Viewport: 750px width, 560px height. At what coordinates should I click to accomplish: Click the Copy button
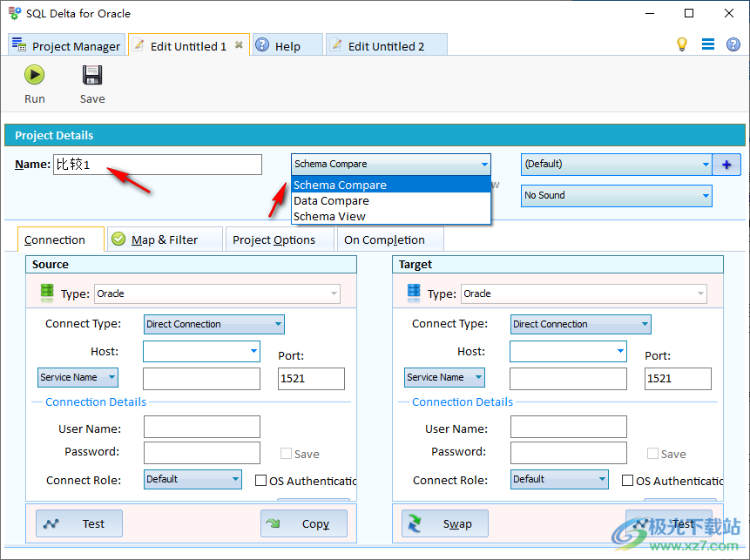coord(304,523)
